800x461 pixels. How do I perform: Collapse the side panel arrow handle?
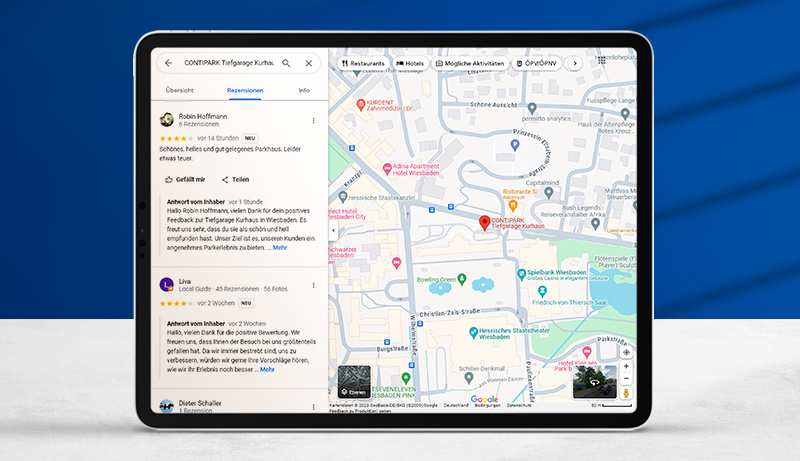tap(332, 231)
